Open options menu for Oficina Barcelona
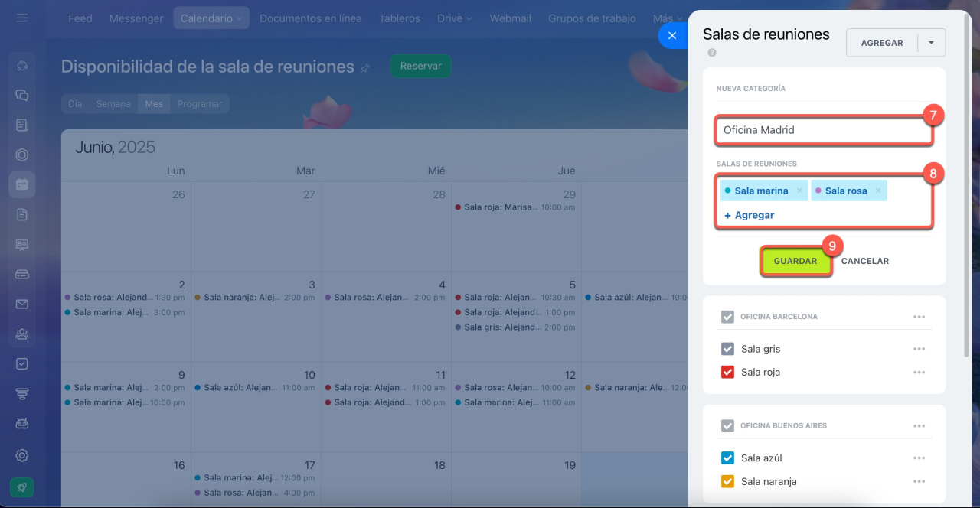Screen dimensions: 980x508 click(919, 317)
